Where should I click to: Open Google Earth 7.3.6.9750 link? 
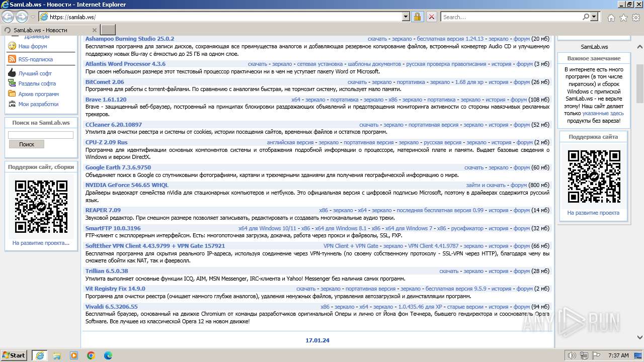118,167
